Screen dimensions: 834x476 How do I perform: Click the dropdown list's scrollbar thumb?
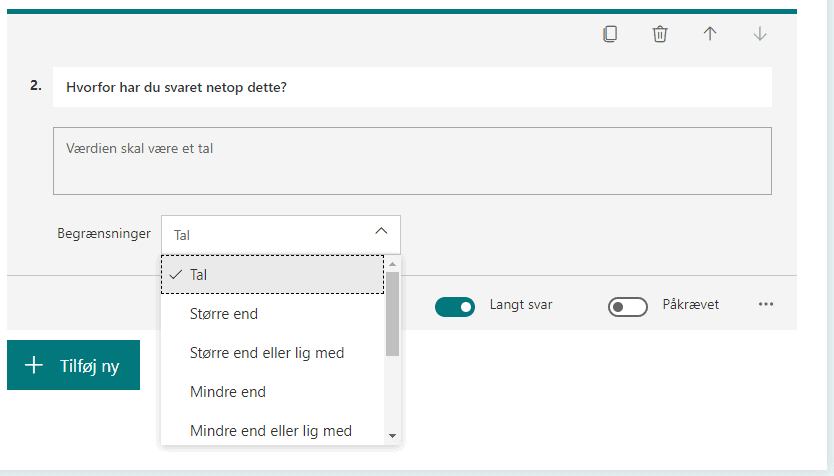point(392,312)
